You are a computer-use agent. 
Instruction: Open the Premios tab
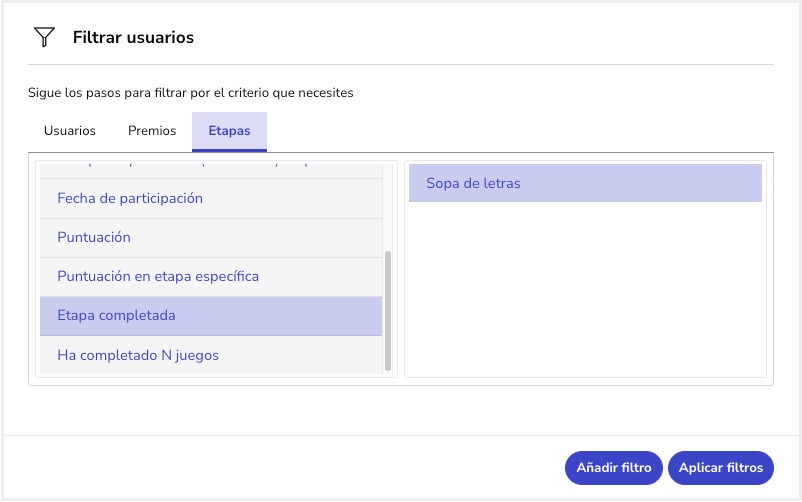click(152, 131)
